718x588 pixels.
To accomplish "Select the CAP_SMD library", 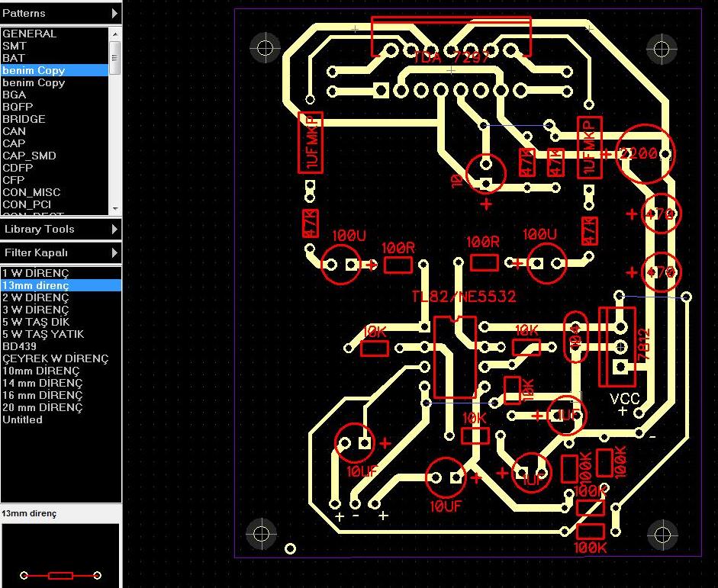I will click(29, 156).
